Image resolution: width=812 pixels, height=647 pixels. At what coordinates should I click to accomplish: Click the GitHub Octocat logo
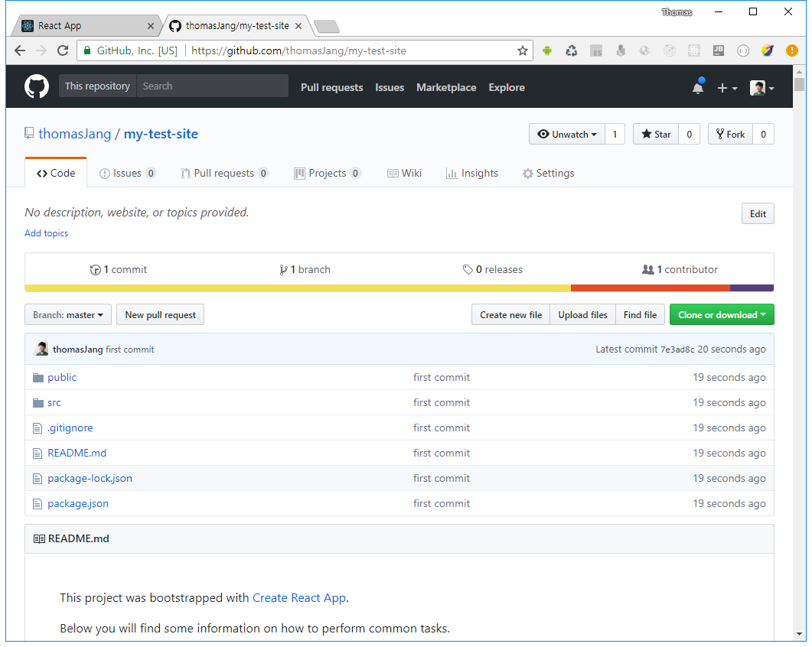point(37,86)
